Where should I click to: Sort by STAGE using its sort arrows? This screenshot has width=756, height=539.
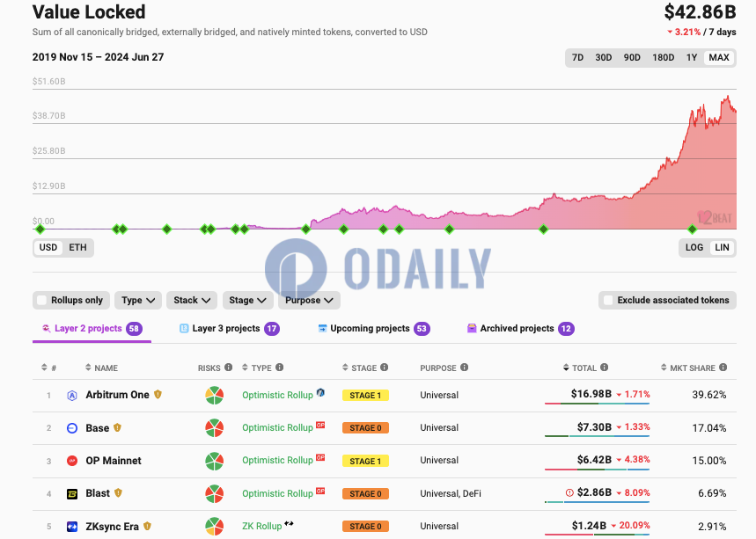(x=345, y=368)
